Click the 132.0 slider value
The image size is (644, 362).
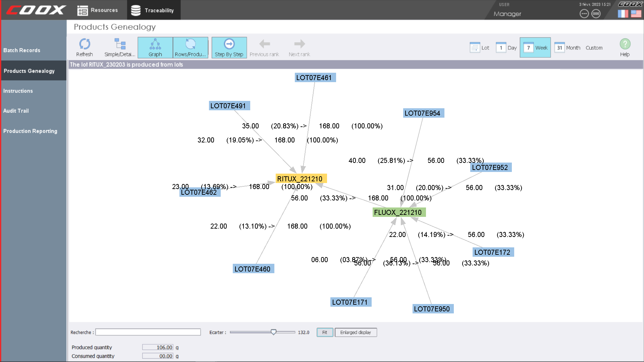[304, 333]
